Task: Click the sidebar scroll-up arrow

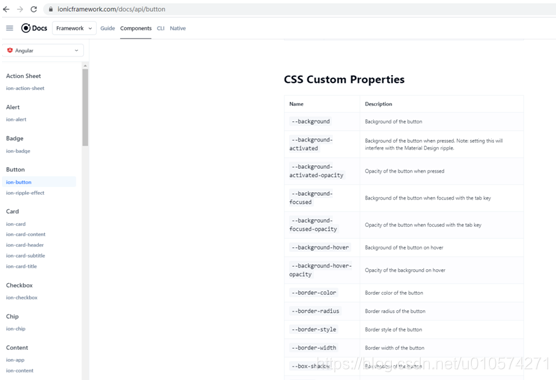Action: [x=85, y=66]
